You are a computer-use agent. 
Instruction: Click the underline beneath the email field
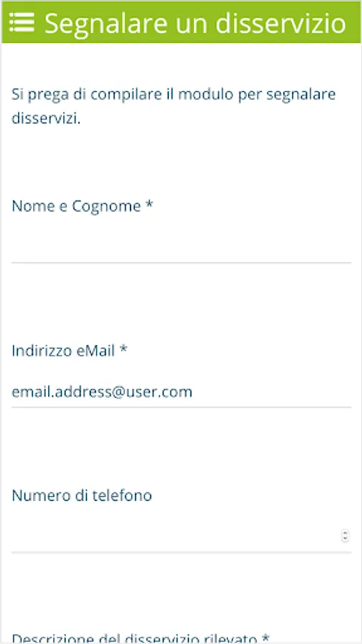click(x=181, y=407)
